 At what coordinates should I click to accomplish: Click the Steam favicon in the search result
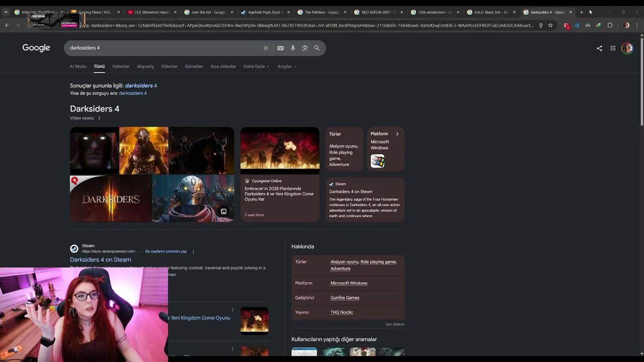tap(74, 248)
